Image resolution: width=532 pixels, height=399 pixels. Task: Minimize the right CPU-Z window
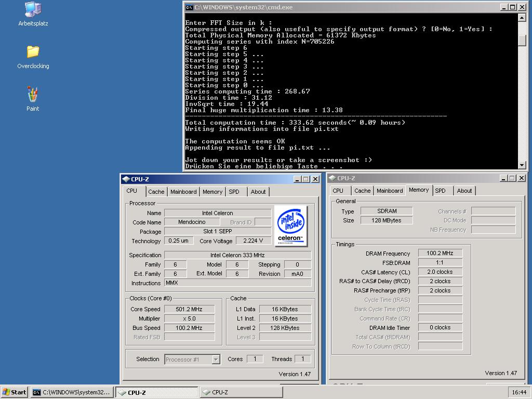(x=504, y=178)
